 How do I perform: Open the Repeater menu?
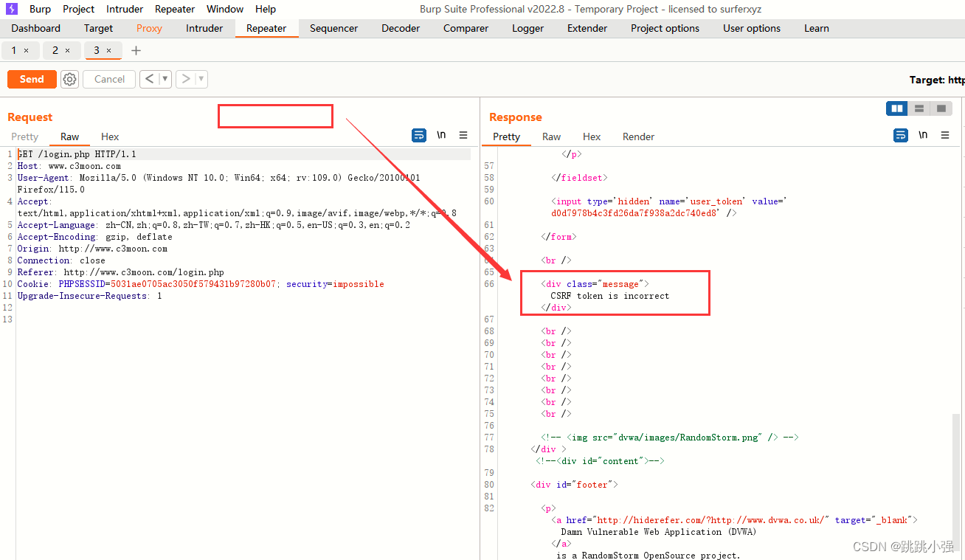click(x=175, y=9)
